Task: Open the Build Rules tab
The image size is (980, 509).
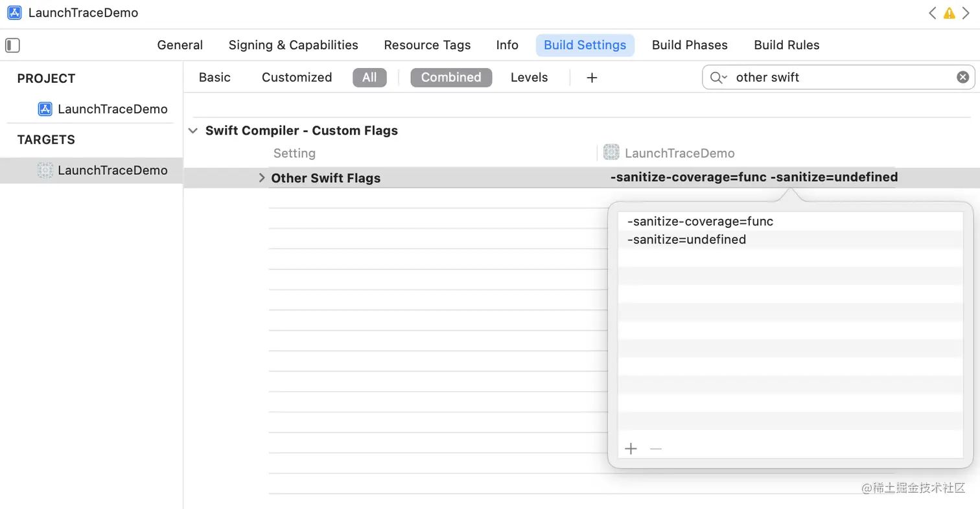Action: click(787, 45)
